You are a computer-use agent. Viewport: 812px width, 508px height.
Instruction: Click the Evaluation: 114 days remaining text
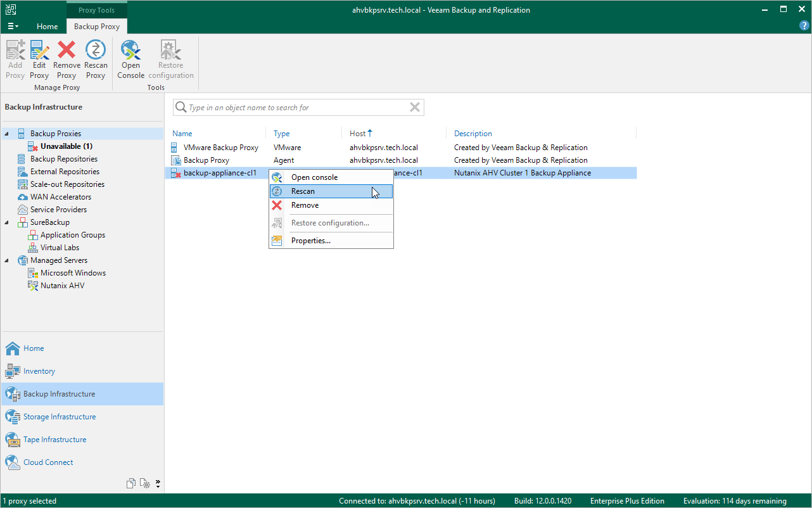click(735, 501)
